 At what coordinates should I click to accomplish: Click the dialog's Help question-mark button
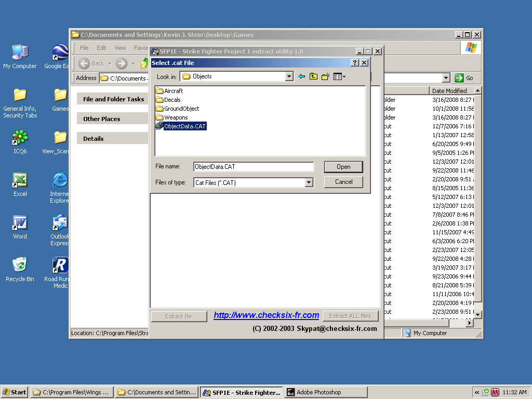tap(354, 63)
